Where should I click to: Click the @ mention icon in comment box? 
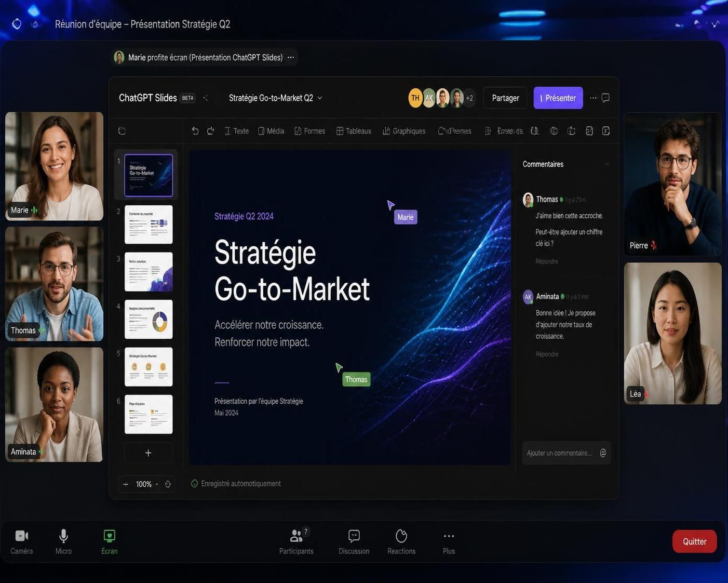[x=603, y=453]
